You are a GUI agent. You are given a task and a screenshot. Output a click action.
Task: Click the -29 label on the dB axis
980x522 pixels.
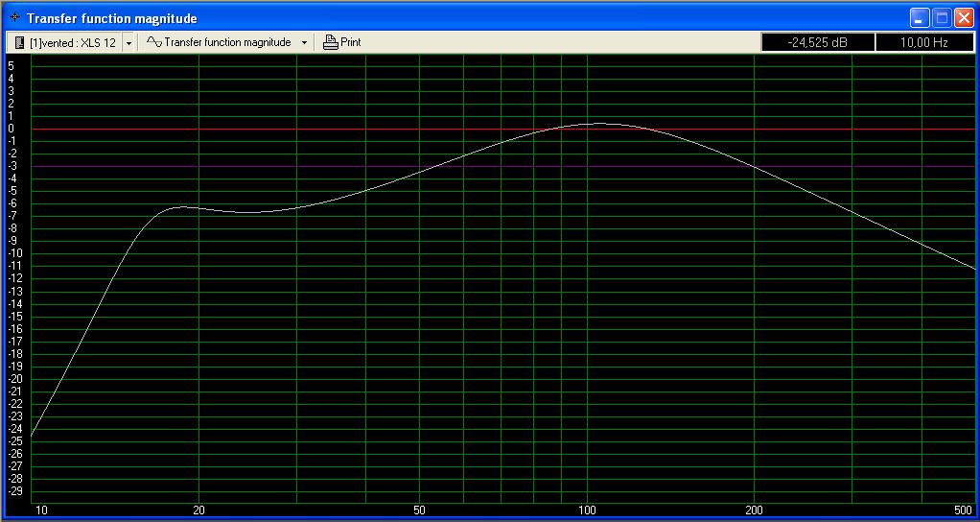coord(13,490)
